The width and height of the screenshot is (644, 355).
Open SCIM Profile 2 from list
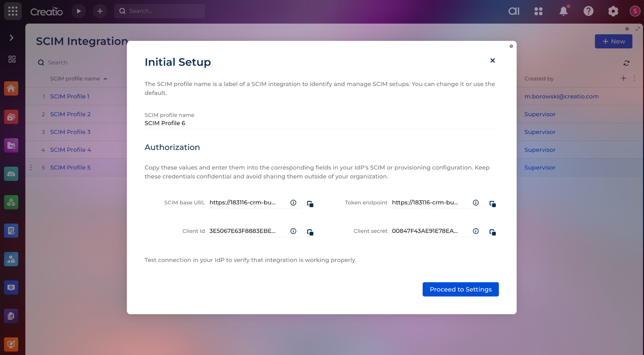coord(70,114)
